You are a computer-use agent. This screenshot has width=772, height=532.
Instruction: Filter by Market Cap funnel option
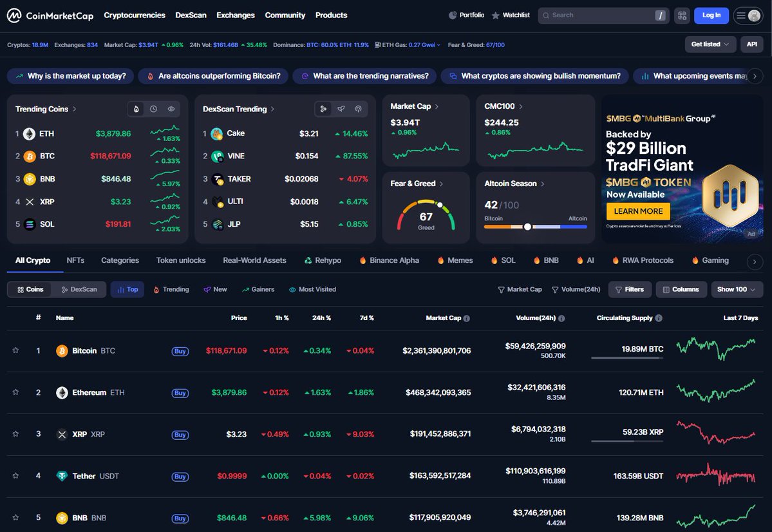pyautogui.click(x=520, y=289)
